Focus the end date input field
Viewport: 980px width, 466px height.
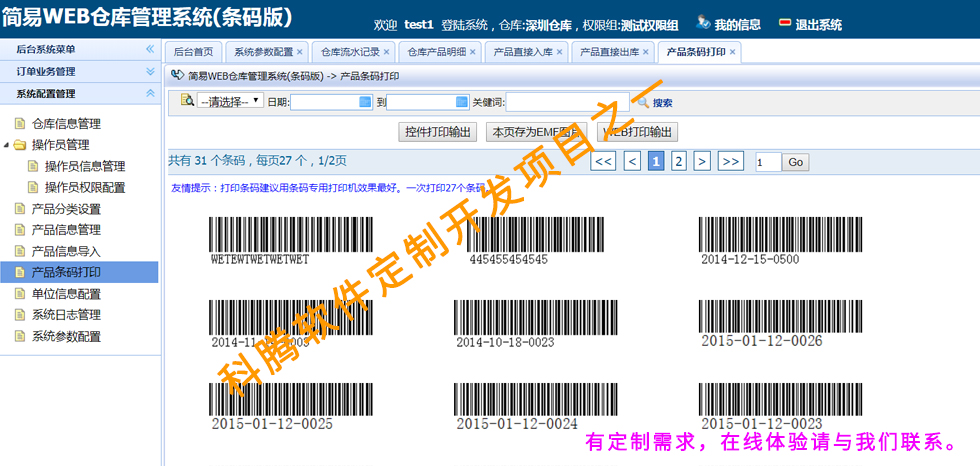[x=428, y=102]
